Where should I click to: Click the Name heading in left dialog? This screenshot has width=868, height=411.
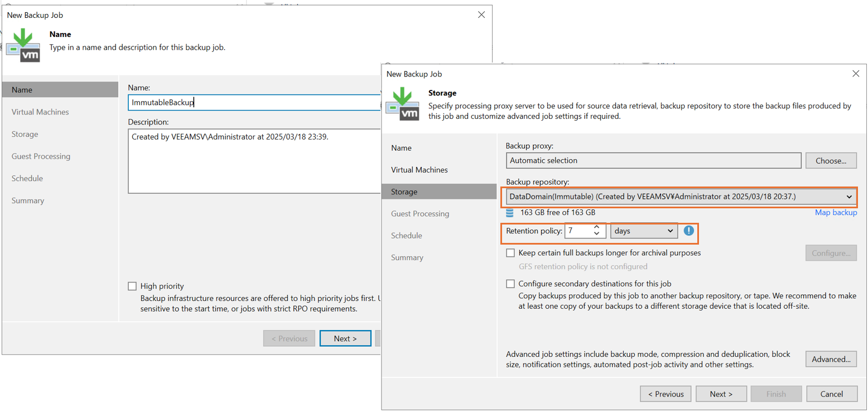tap(60, 34)
